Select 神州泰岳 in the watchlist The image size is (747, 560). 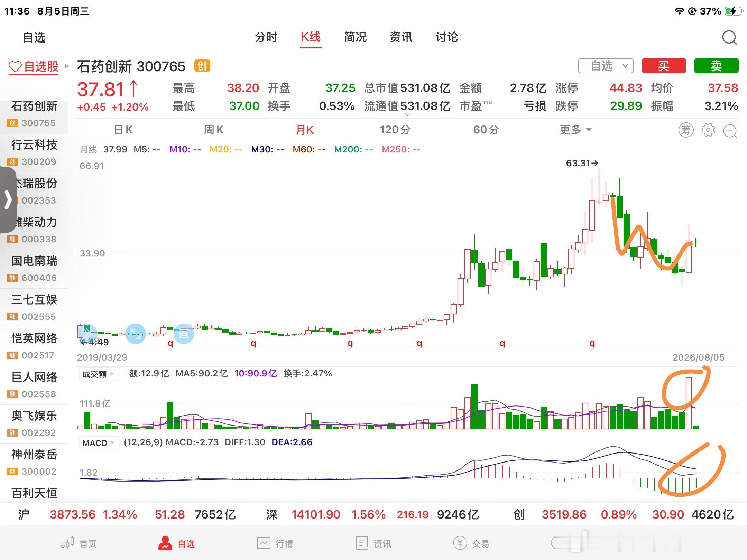34,463
